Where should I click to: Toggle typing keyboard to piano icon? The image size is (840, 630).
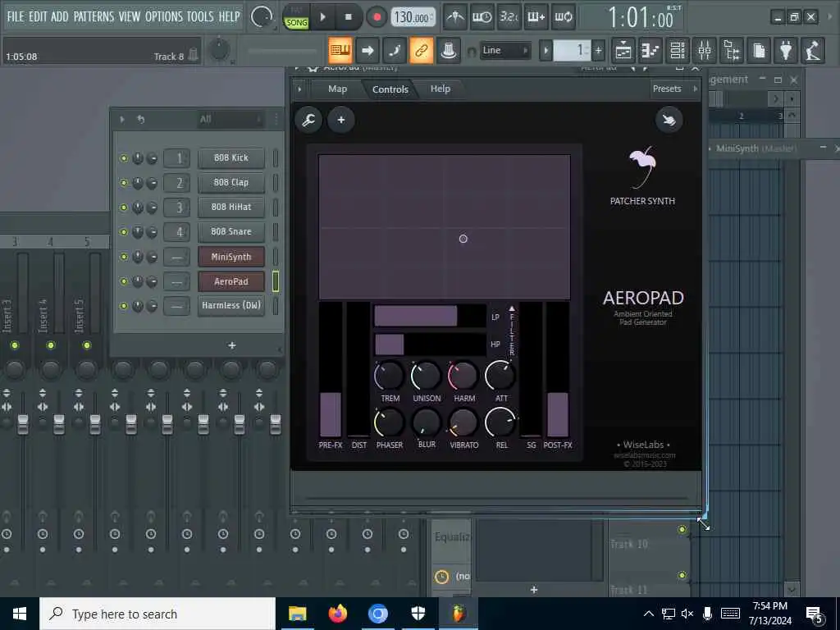pos(340,50)
